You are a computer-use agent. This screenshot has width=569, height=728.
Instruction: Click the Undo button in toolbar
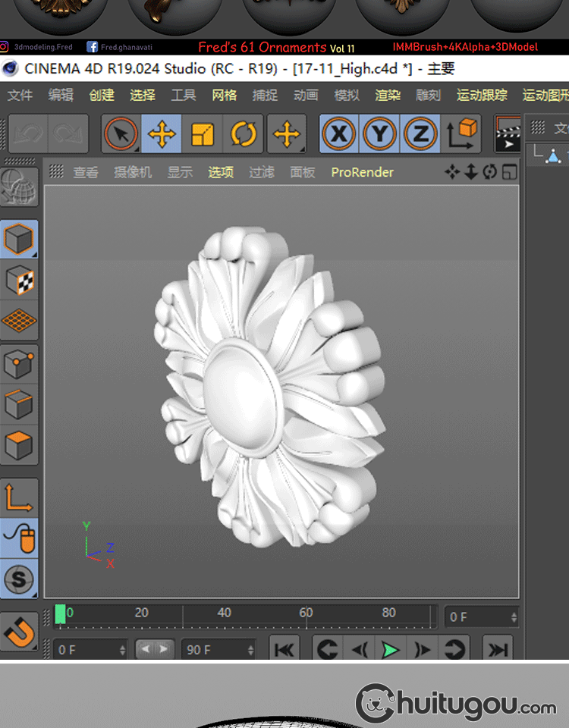28,135
